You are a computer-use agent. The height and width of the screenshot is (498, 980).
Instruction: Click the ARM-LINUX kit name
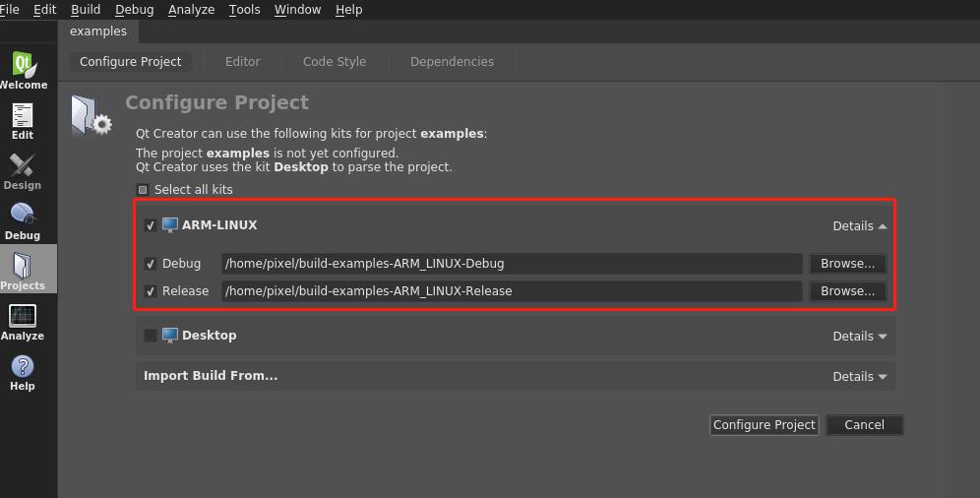tap(219, 225)
